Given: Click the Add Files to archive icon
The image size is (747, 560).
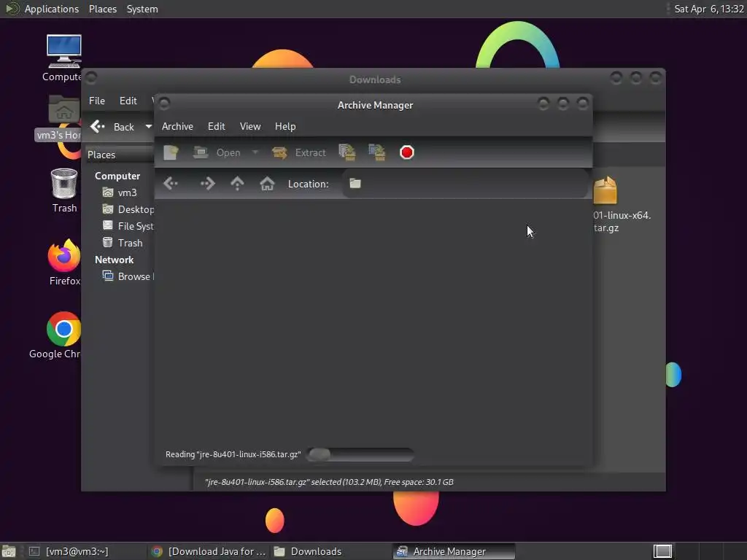Looking at the screenshot, I should pyautogui.click(x=347, y=152).
